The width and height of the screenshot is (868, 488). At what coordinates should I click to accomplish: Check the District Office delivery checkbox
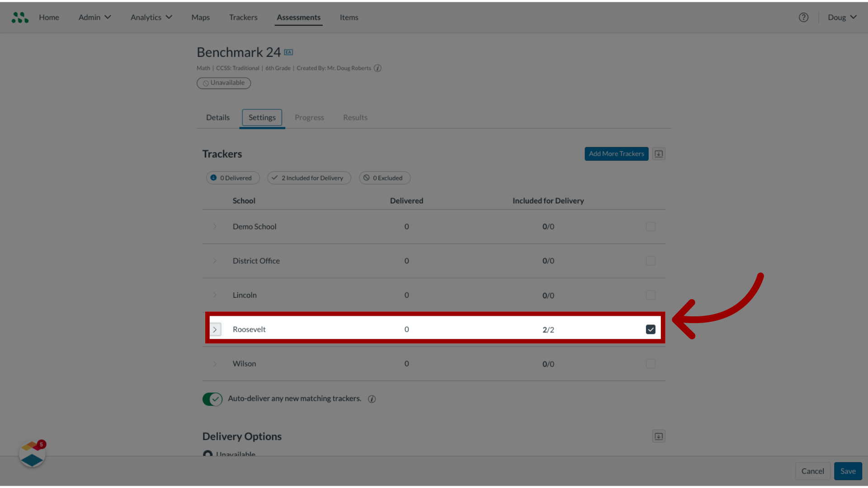[x=651, y=261]
